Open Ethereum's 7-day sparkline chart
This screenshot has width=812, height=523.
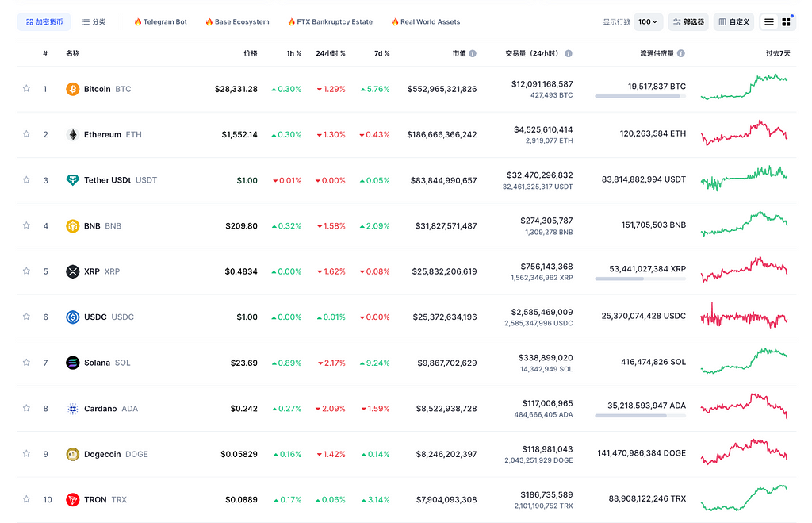tap(744, 133)
